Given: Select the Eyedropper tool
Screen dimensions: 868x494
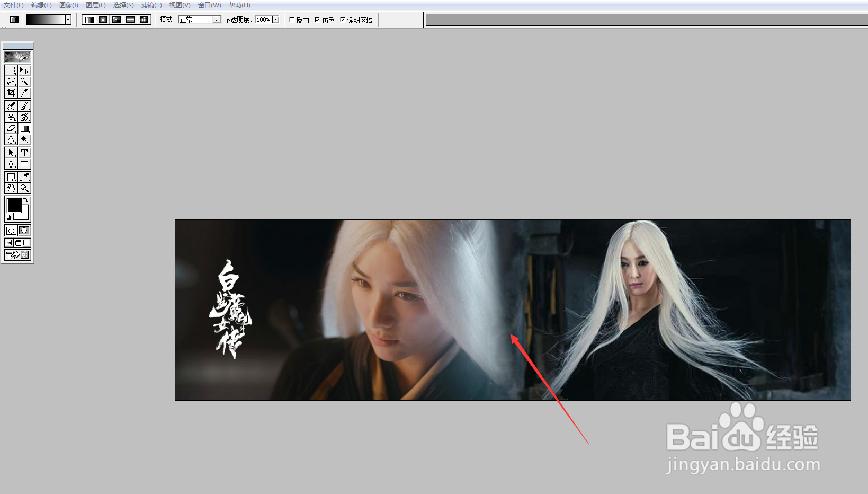Looking at the screenshot, I should coord(24,177).
